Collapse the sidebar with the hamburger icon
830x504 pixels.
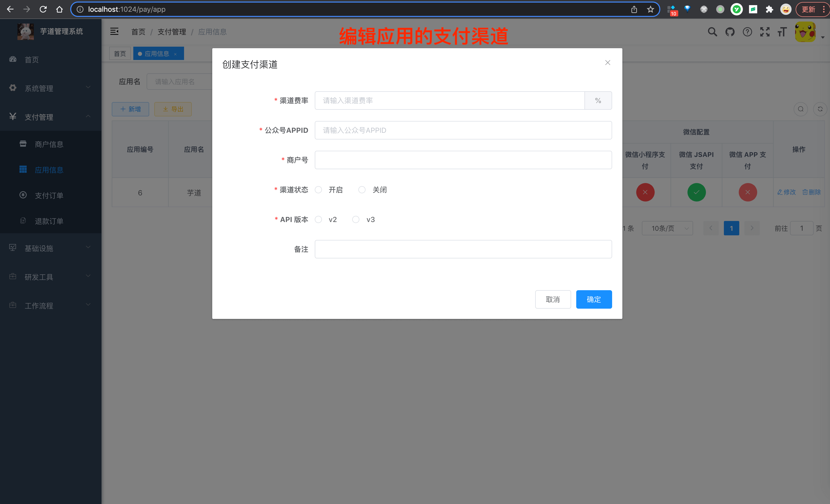pyautogui.click(x=114, y=31)
